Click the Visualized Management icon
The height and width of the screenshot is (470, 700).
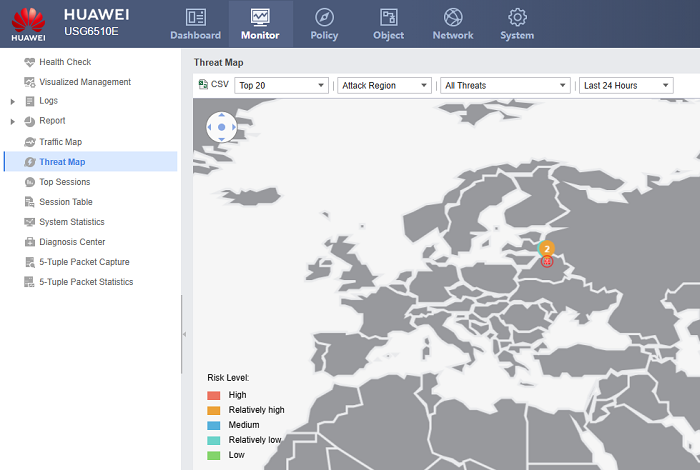(30, 82)
